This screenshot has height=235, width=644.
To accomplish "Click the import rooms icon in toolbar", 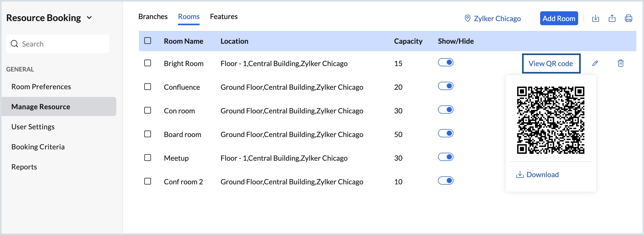I will coord(595,19).
